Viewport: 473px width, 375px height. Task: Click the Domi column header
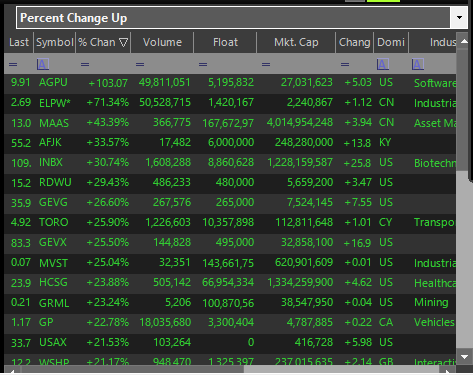tap(391, 42)
